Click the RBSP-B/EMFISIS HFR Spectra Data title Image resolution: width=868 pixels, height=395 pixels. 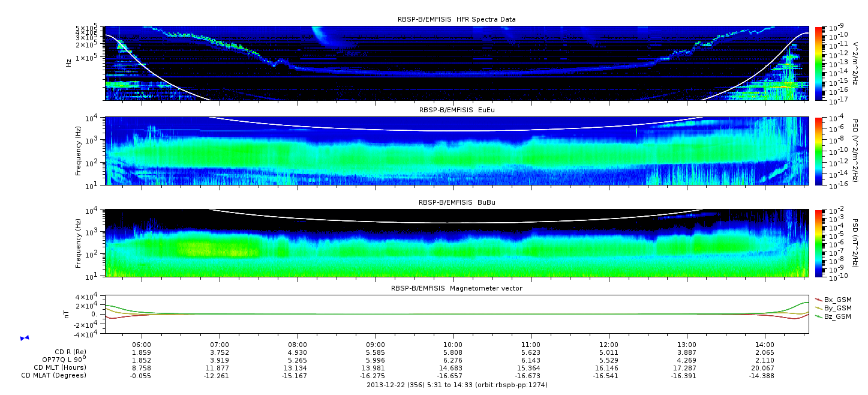click(456, 19)
